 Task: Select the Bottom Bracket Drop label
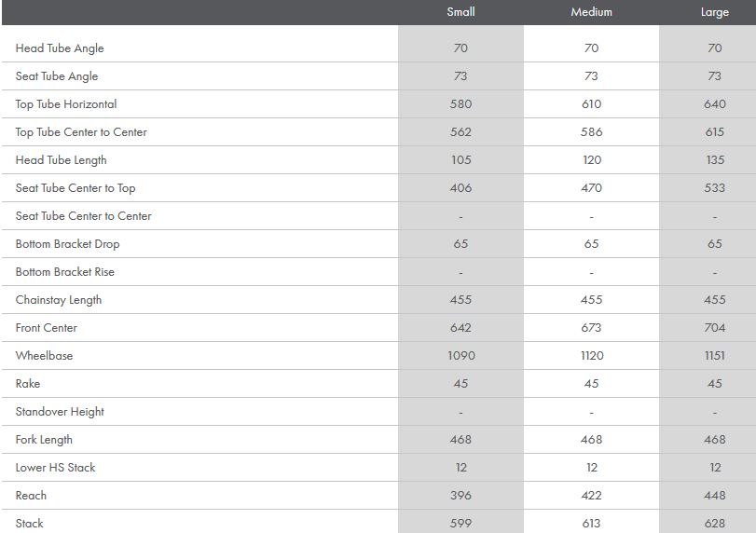(x=67, y=244)
